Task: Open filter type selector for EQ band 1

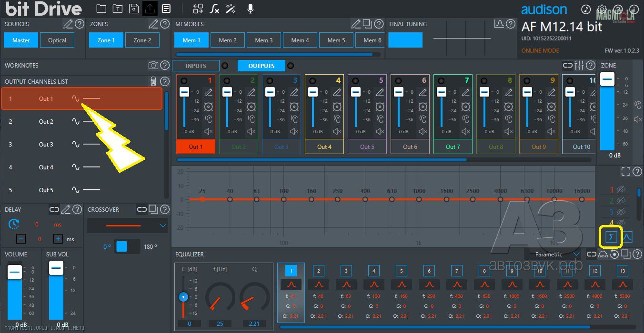Action: point(291,284)
